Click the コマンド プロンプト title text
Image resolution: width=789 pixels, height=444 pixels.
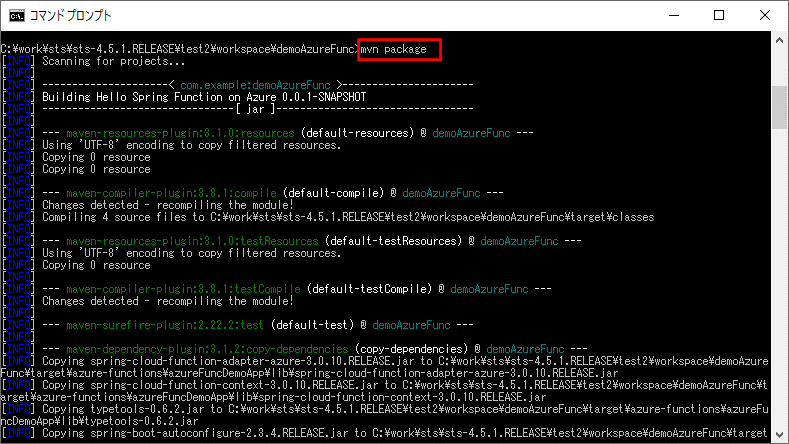[72, 16]
